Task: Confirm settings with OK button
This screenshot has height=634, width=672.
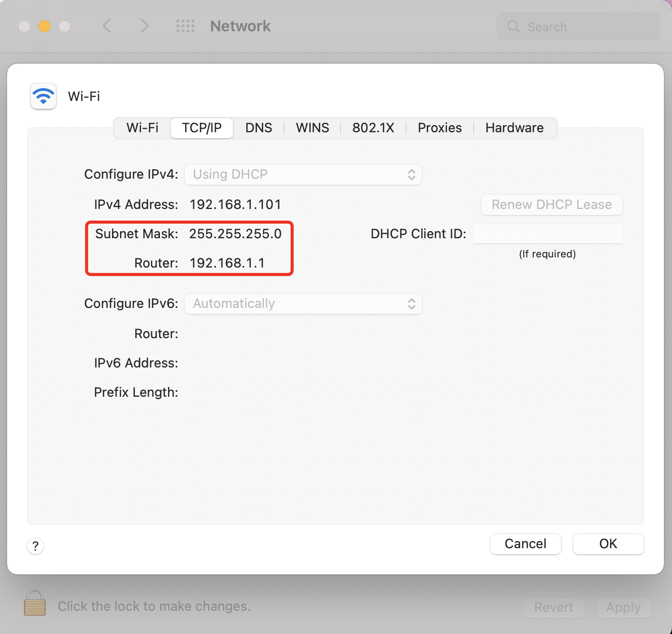Action: click(608, 544)
